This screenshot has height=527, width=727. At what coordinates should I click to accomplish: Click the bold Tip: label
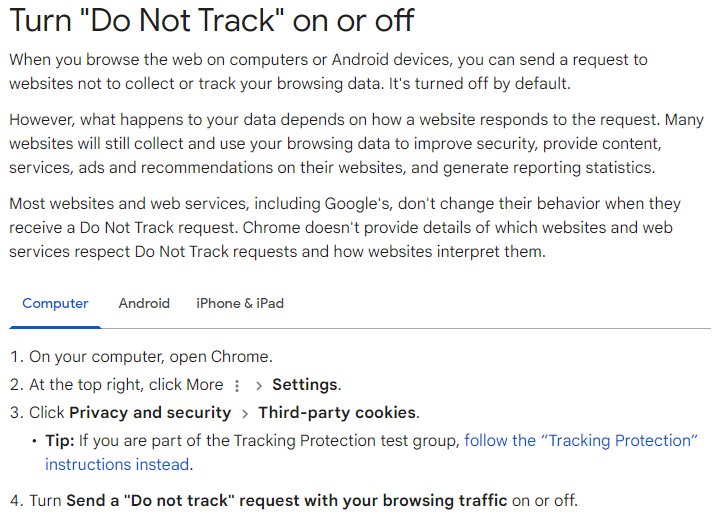60,440
